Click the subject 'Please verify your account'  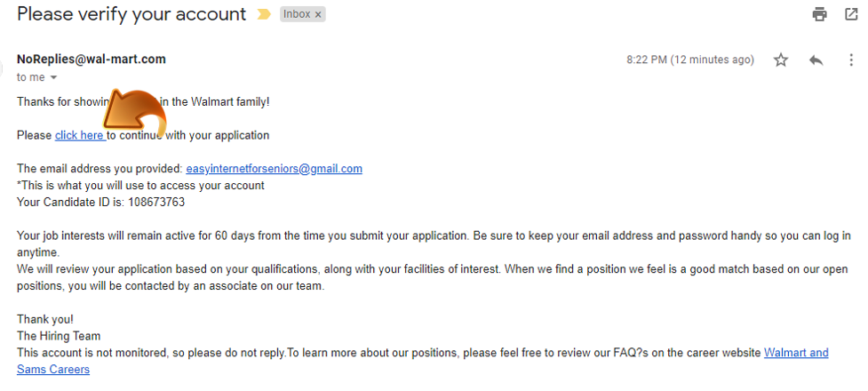[131, 14]
